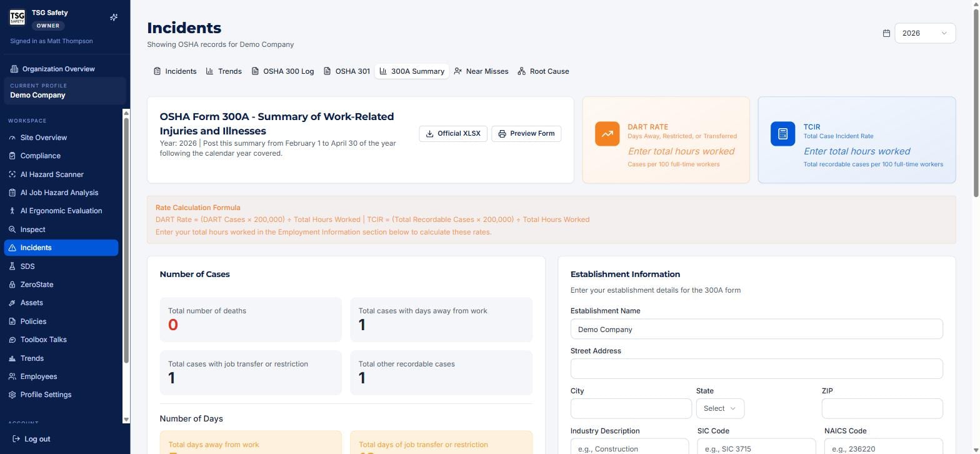Open the Employees page
The height and width of the screenshot is (454, 980).
click(x=61, y=376)
